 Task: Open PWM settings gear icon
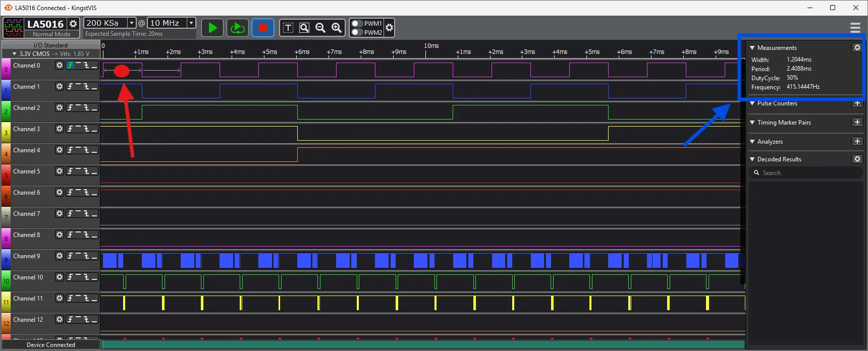pos(389,28)
